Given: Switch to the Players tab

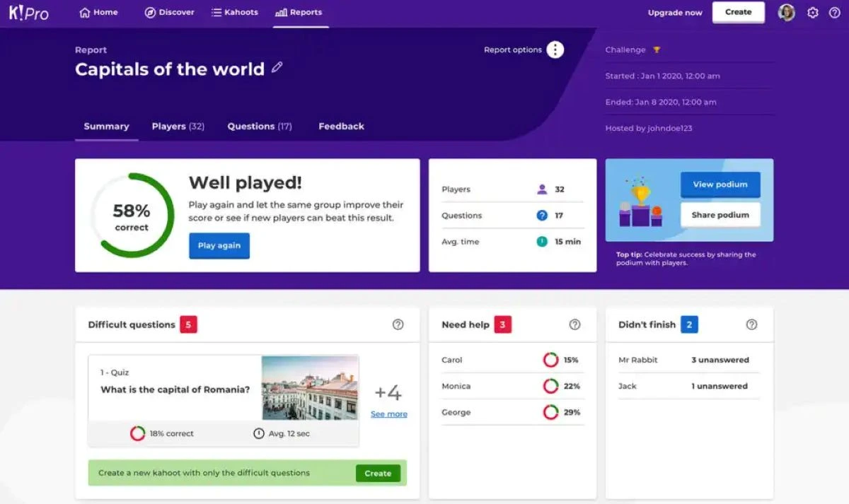Looking at the screenshot, I should click(178, 127).
